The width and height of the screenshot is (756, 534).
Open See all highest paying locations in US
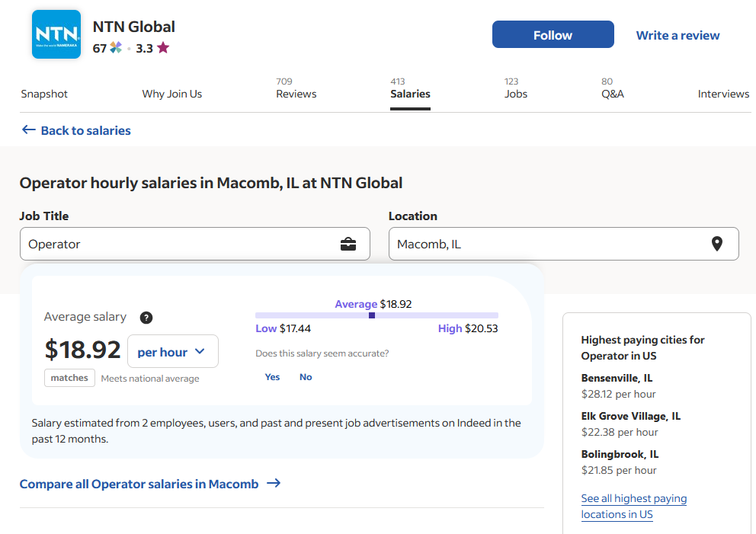pyautogui.click(x=634, y=506)
